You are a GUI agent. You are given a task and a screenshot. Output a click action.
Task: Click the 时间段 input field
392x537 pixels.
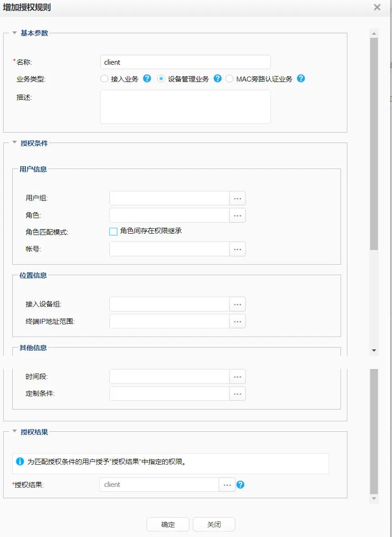click(x=169, y=377)
